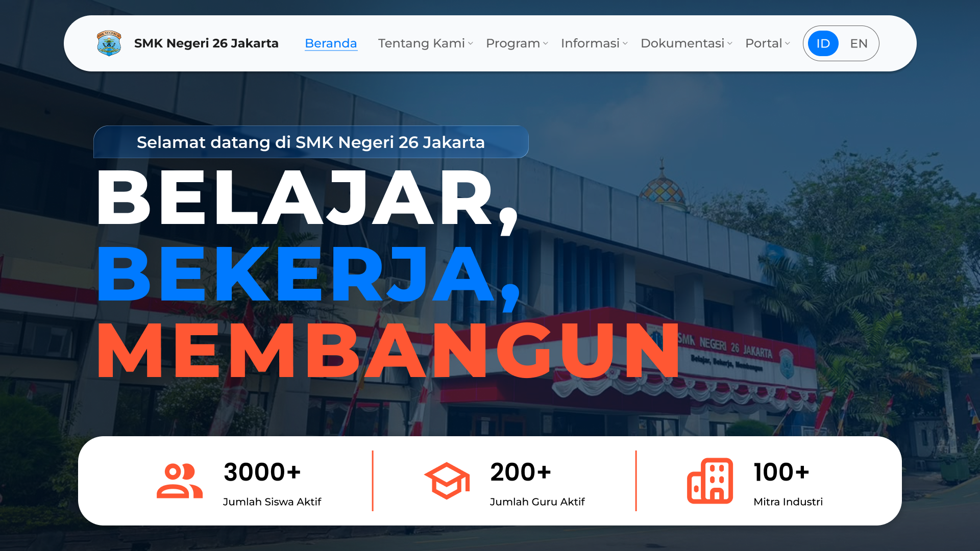Open the Dokumentasi menu label

coord(682,43)
